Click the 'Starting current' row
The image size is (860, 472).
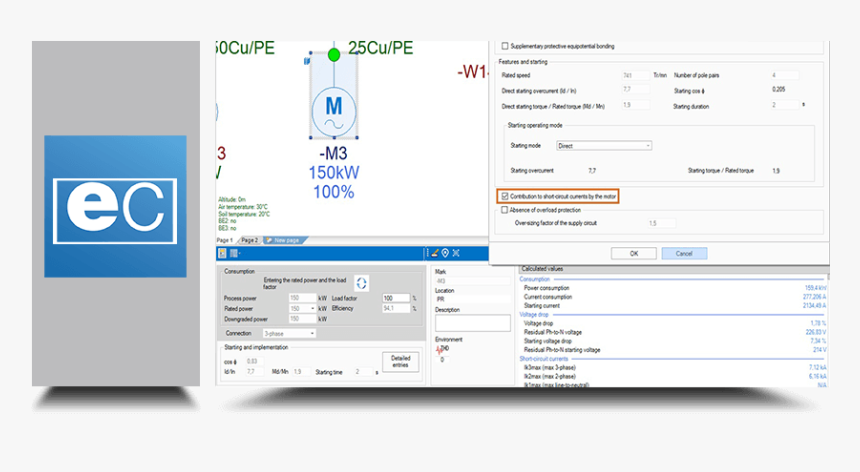pyautogui.click(x=674, y=305)
